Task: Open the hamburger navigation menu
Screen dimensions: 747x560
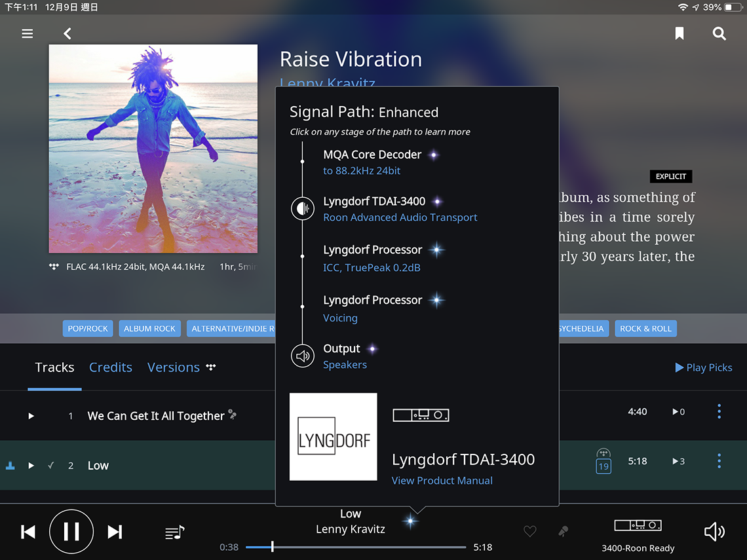Action: click(27, 33)
